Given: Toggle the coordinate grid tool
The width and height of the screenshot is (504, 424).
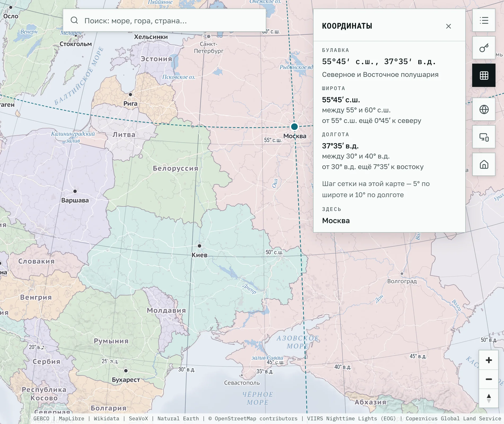Looking at the screenshot, I should tap(484, 76).
